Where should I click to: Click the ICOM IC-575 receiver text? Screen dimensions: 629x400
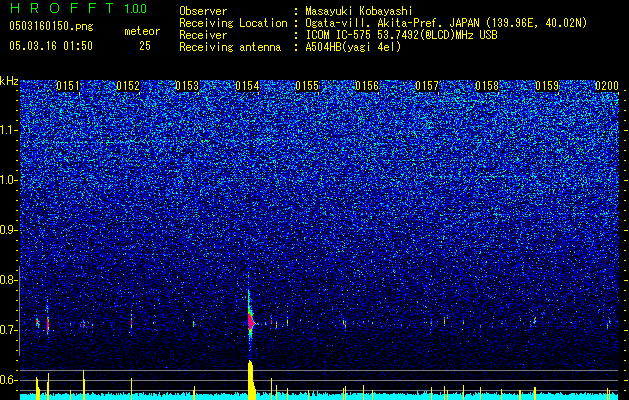401,35
